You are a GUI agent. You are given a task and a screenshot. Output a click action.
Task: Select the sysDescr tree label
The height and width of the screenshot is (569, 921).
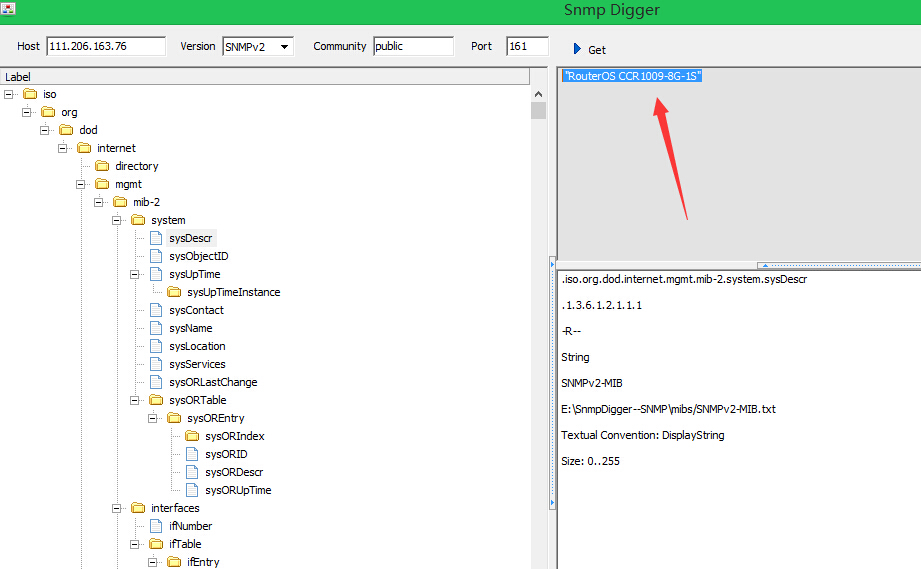(190, 238)
